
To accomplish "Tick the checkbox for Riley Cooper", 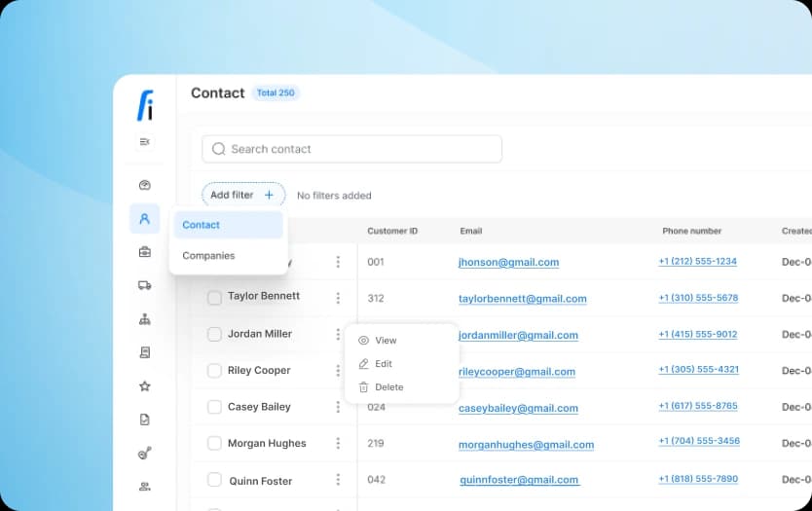I will 214,370.
